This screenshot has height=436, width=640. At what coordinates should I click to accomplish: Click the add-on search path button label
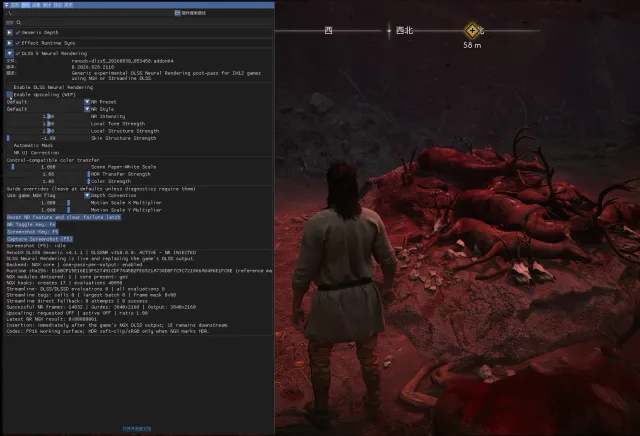[x=193, y=13]
